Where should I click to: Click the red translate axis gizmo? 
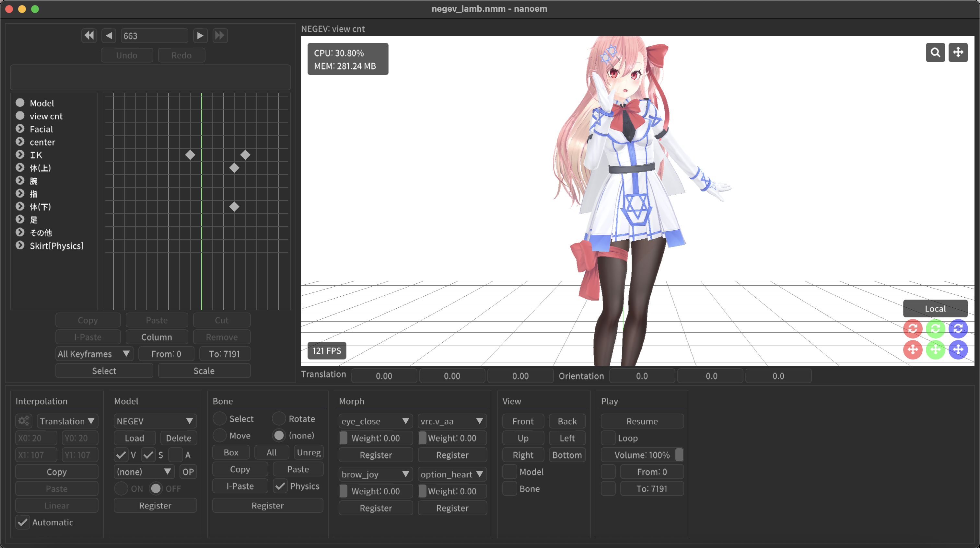[x=912, y=349]
